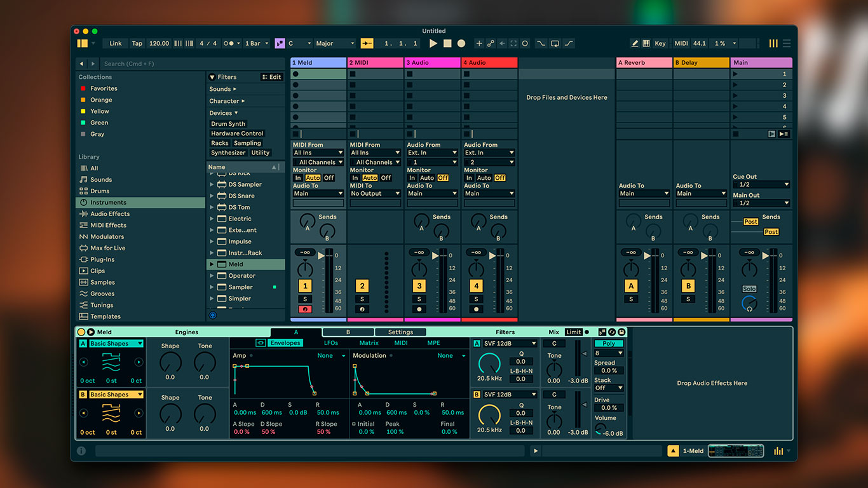Click the red Favorites color swatch
Viewport: 868px width, 488px height.
tap(83, 88)
